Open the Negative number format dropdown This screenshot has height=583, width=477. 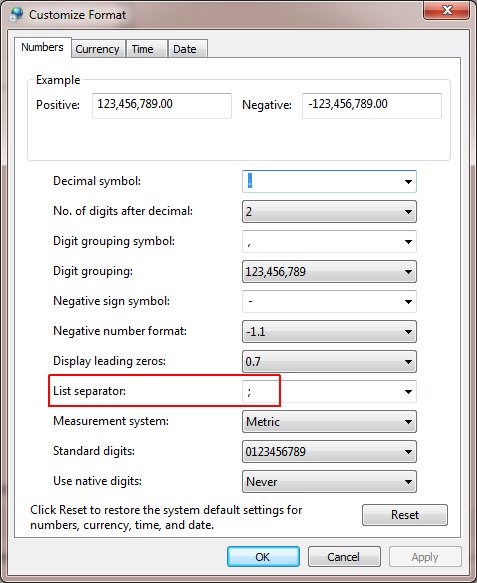tap(329, 332)
